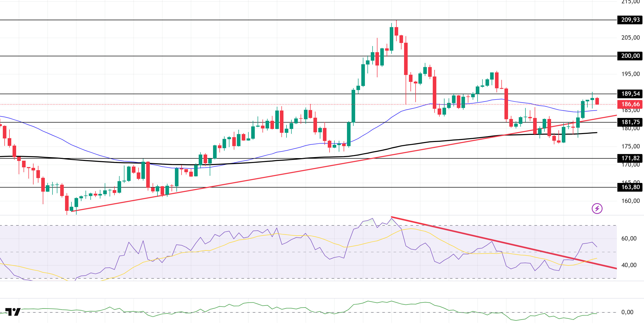Click the 171,82 support price label
The width and height of the screenshot is (644, 327).
coord(630,158)
